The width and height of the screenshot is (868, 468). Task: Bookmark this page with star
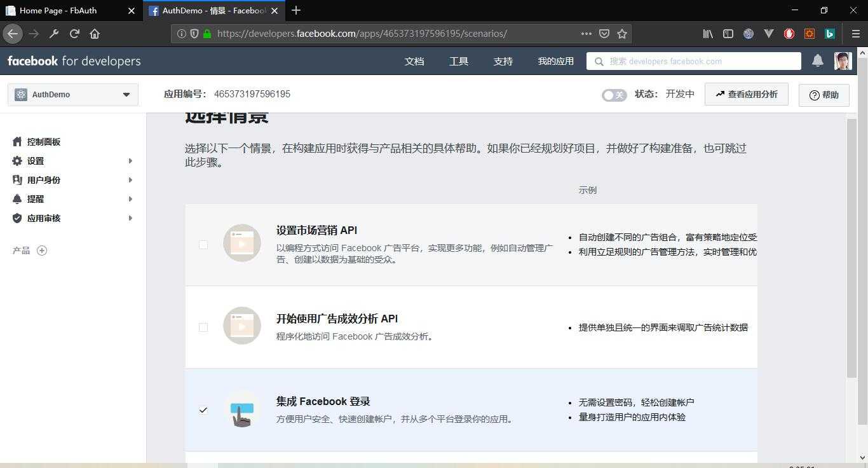pyautogui.click(x=622, y=34)
